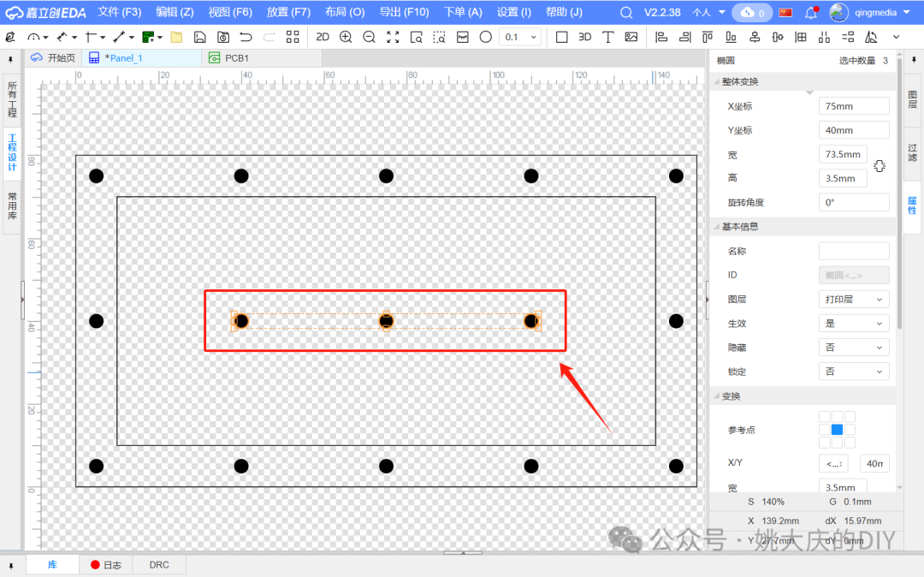Viewport: 924px width, 577px height.
Task: Expand the toolbar overflow chevron
Action: 897,37
